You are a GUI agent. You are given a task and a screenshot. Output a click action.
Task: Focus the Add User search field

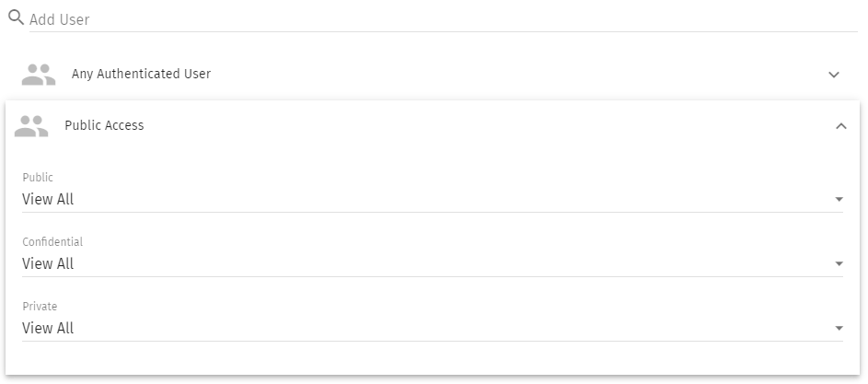tap(442, 19)
